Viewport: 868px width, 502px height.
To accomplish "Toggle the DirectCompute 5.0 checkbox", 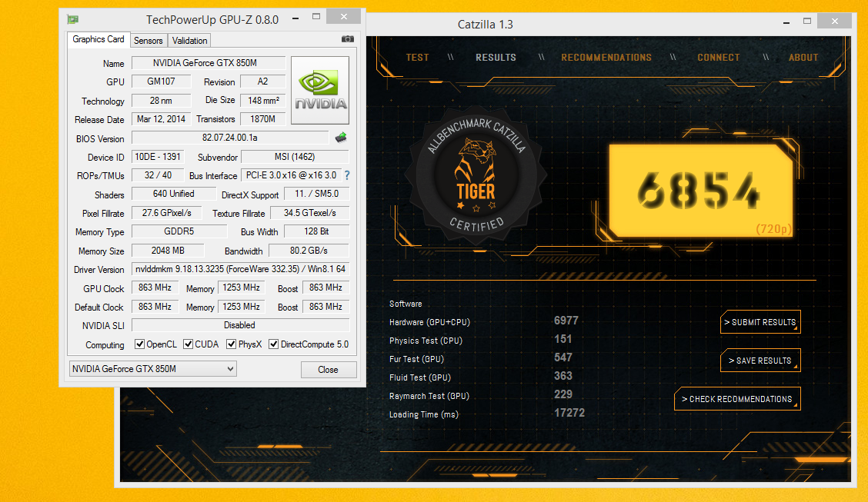I will [273, 344].
